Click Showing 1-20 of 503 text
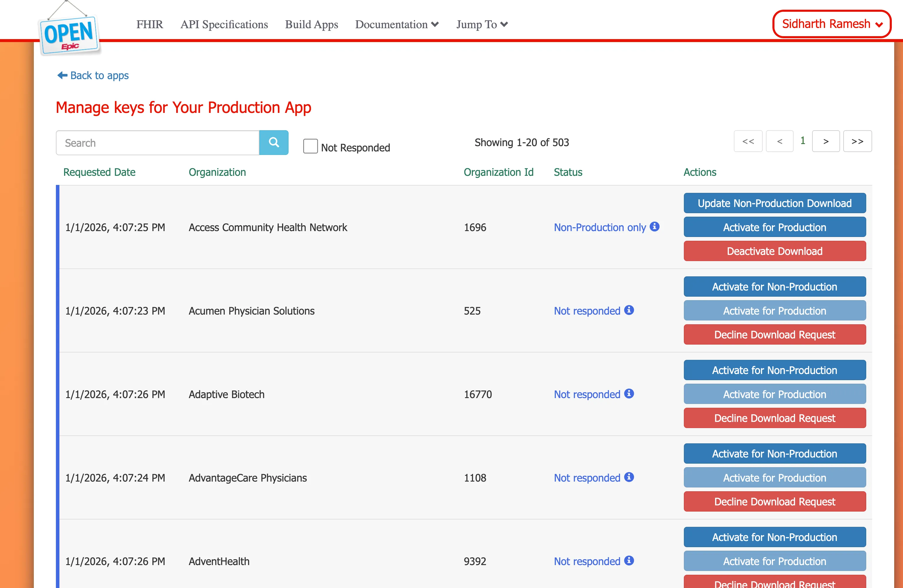This screenshot has height=588, width=903. [522, 142]
